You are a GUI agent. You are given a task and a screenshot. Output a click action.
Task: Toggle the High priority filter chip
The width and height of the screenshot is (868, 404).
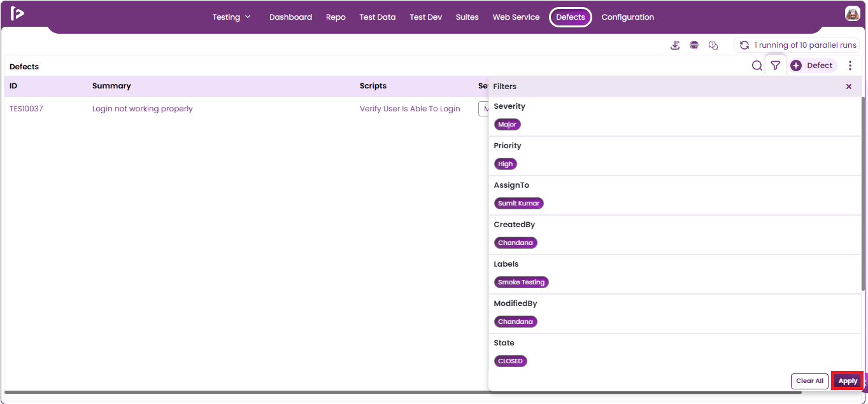pyautogui.click(x=506, y=164)
